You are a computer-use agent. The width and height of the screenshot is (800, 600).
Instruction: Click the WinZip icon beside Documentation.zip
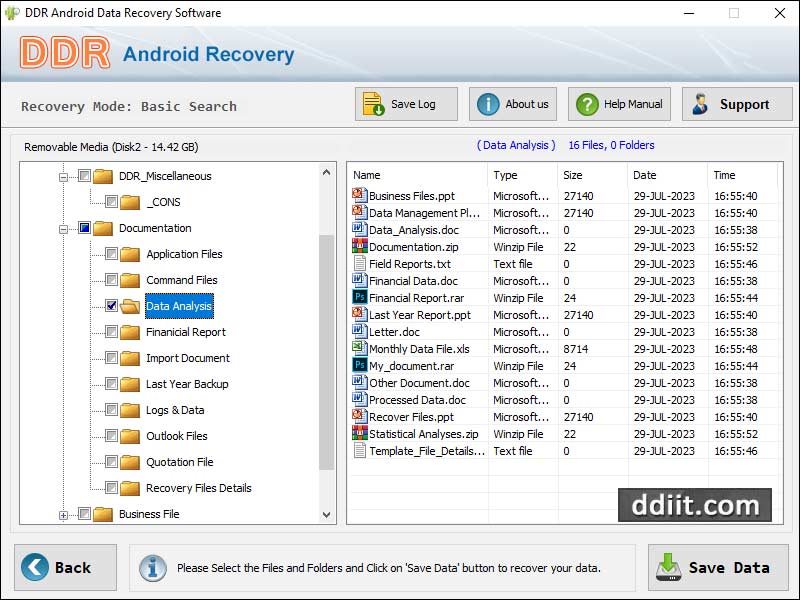(x=360, y=247)
